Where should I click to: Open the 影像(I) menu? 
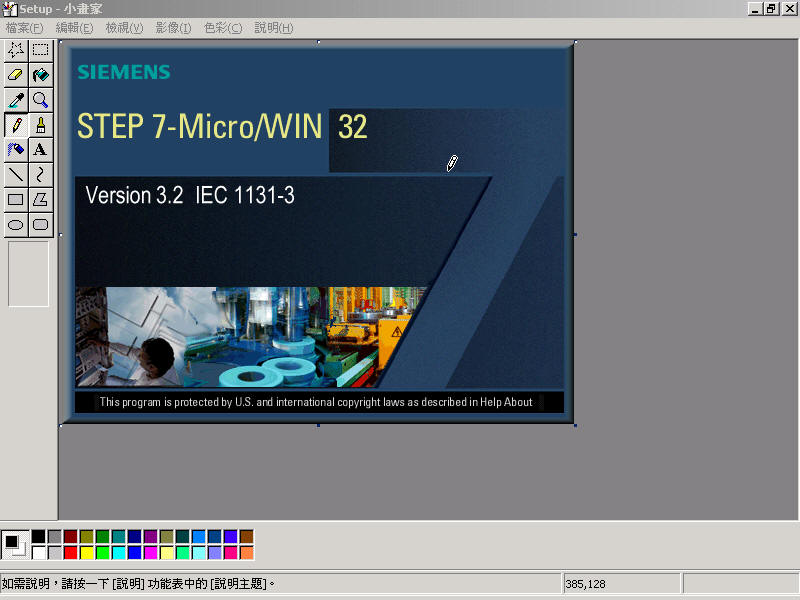pyautogui.click(x=173, y=28)
